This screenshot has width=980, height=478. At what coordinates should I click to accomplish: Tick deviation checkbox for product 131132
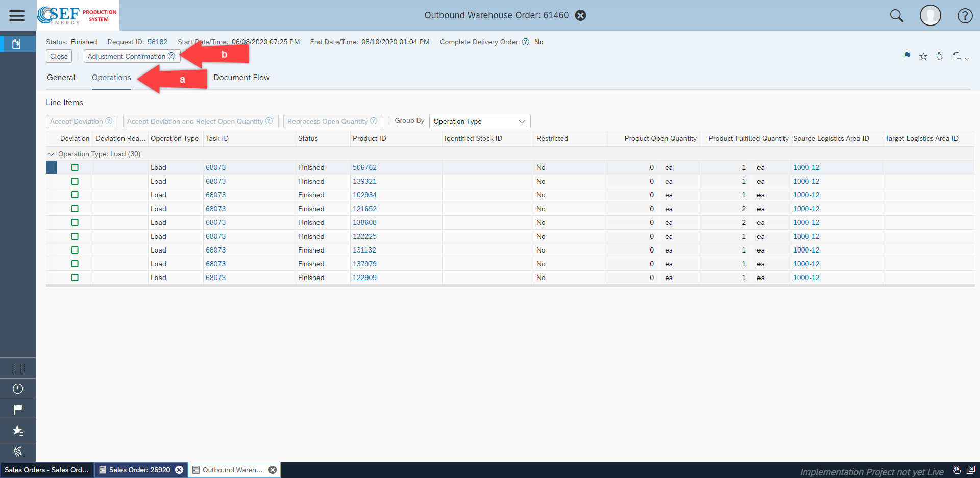click(75, 250)
